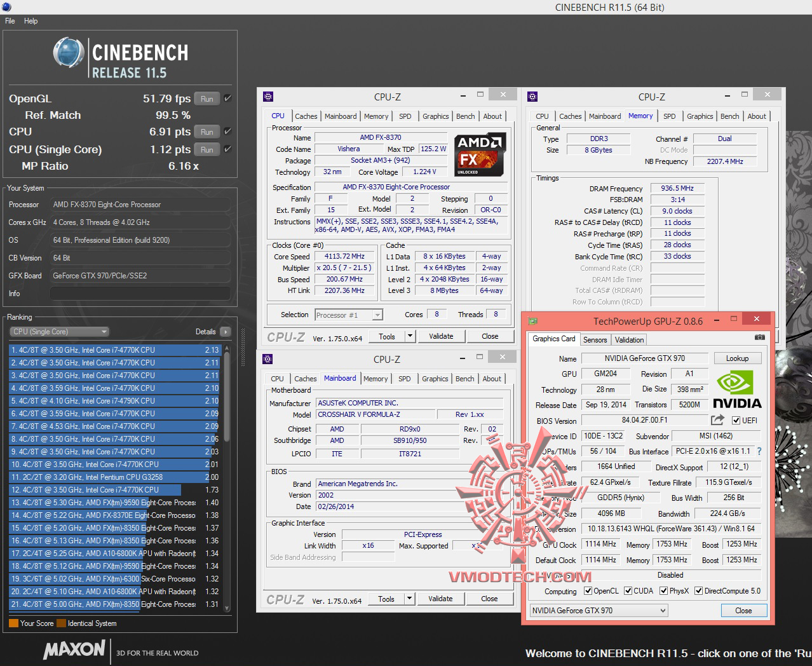Viewport: 812px width, 666px height.
Task: Click the BIOS date 02/26/2014 field
Action: click(x=386, y=506)
